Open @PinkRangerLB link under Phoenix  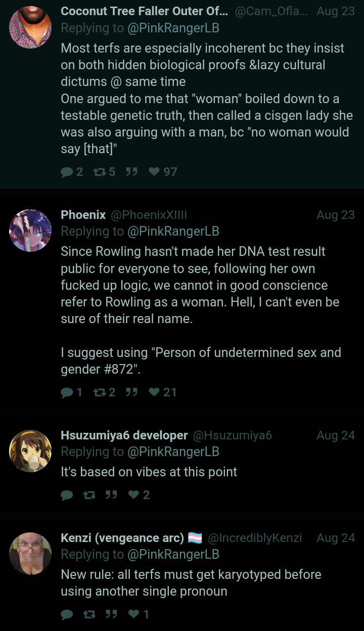(x=173, y=232)
